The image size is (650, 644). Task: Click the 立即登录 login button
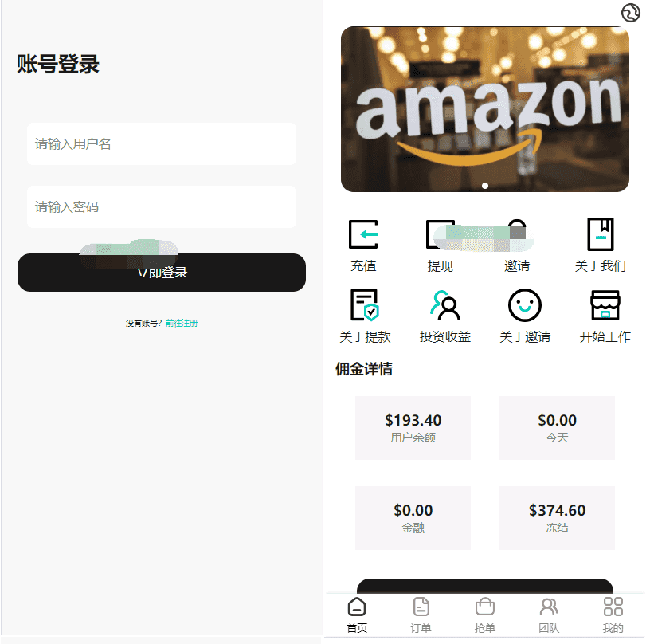[162, 273]
